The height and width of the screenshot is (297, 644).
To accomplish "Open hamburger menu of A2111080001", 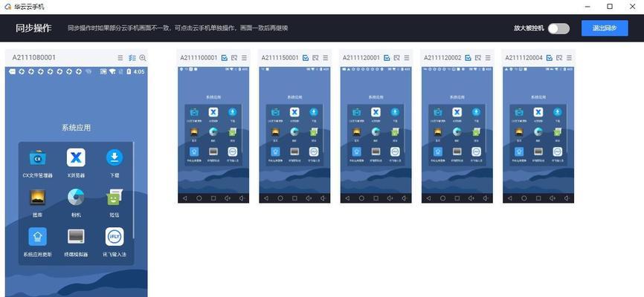I will pyautogui.click(x=120, y=58).
